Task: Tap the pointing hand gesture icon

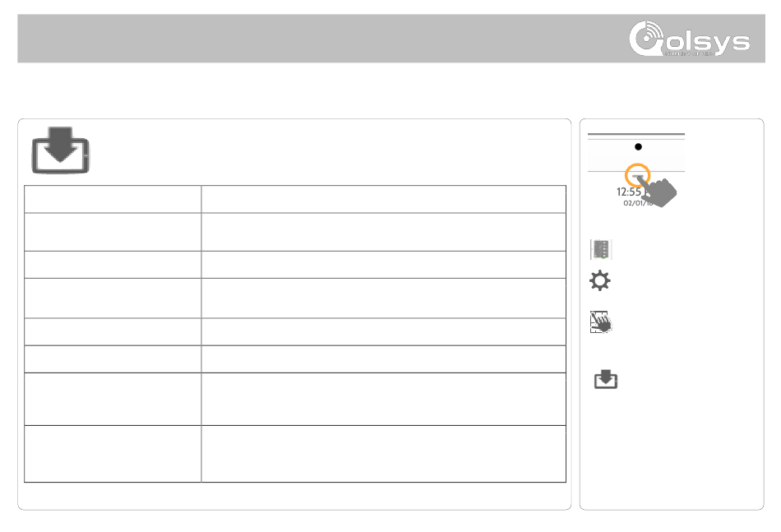Action: click(658, 192)
